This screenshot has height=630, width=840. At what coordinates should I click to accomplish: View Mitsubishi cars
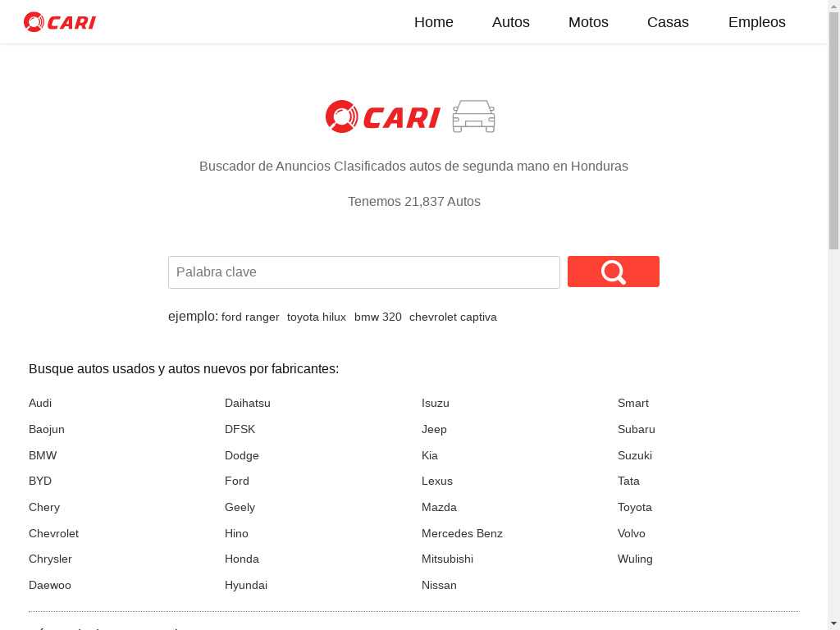click(x=447, y=559)
